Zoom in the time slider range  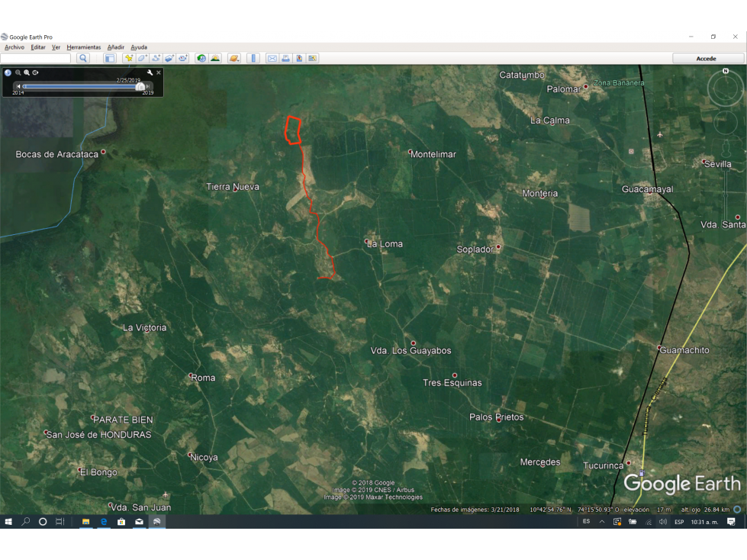coord(27,72)
